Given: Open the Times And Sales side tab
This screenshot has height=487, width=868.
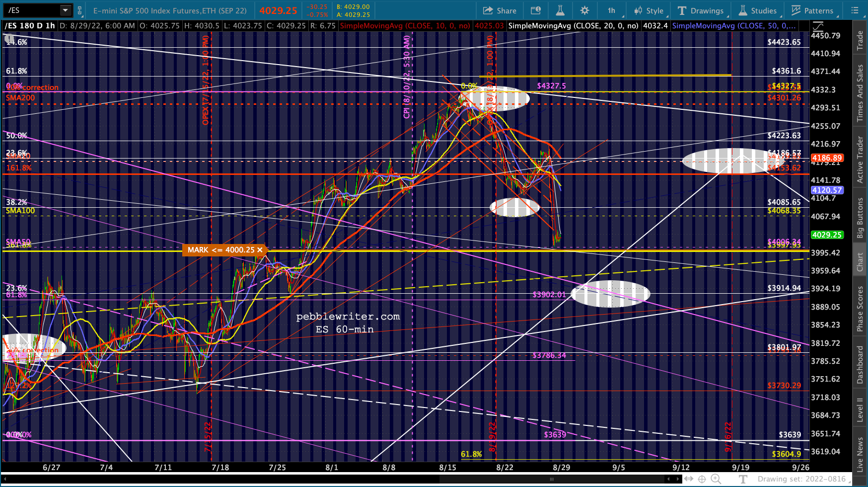Looking at the screenshot, I should pos(860,93).
